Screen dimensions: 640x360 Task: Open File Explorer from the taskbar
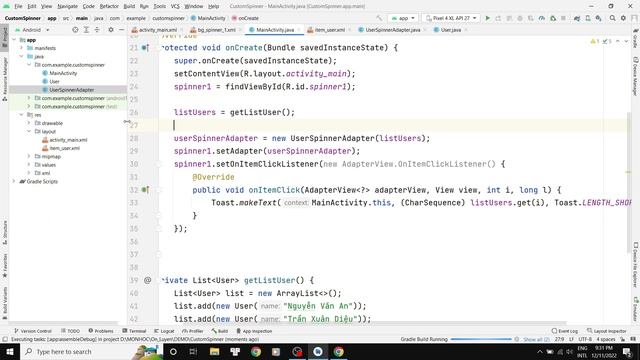pos(214,351)
